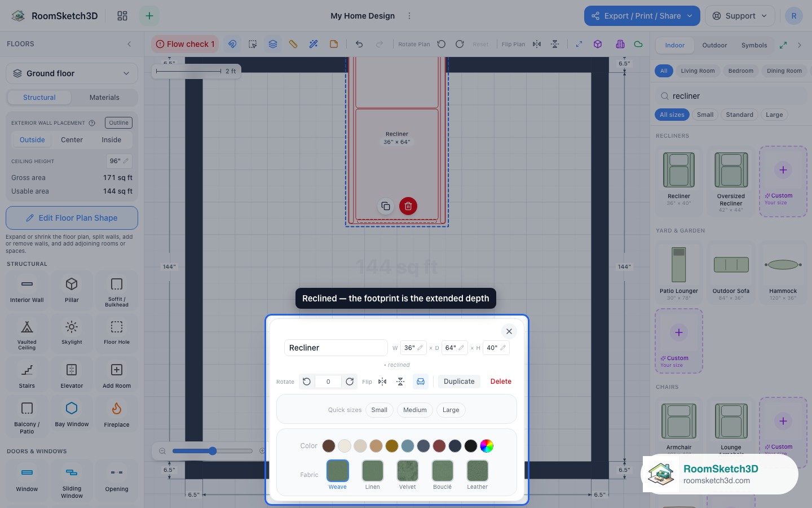
Task: Flip recliner horizontally in the properties panel
Action: (x=382, y=382)
